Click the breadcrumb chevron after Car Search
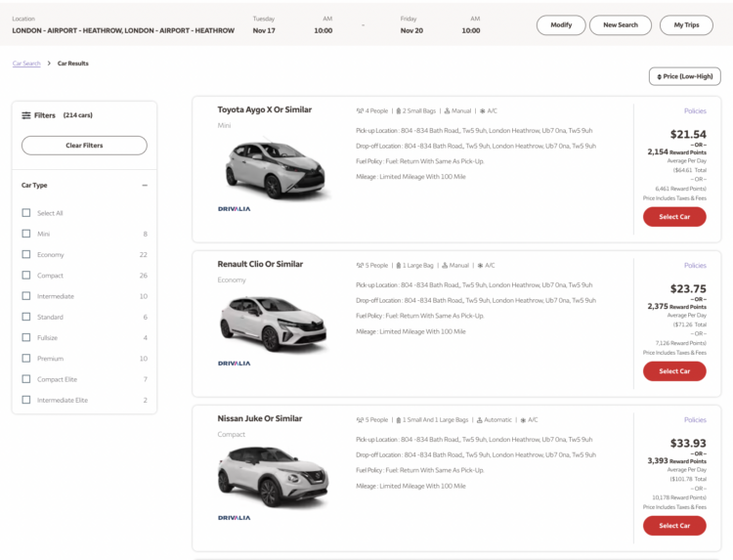733x560 pixels. point(49,64)
